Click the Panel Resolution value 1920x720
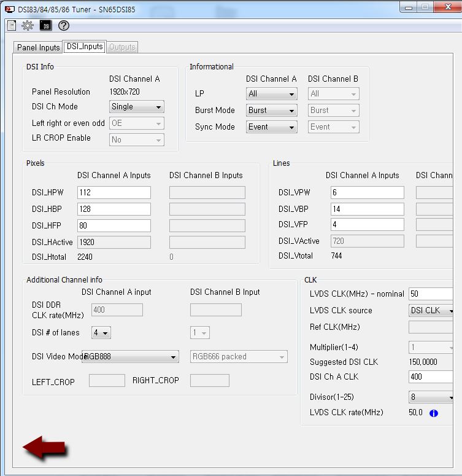Screen dimensions: 462x476 tap(125, 92)
